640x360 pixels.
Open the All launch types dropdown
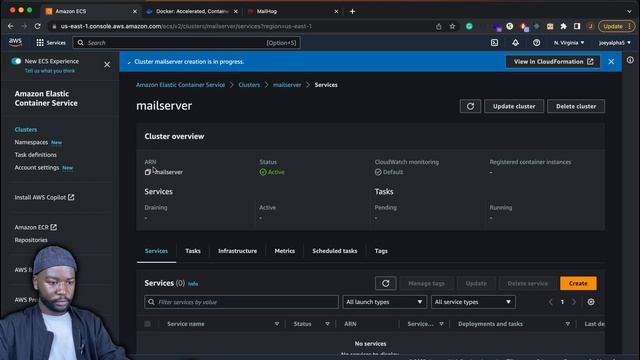384,302
